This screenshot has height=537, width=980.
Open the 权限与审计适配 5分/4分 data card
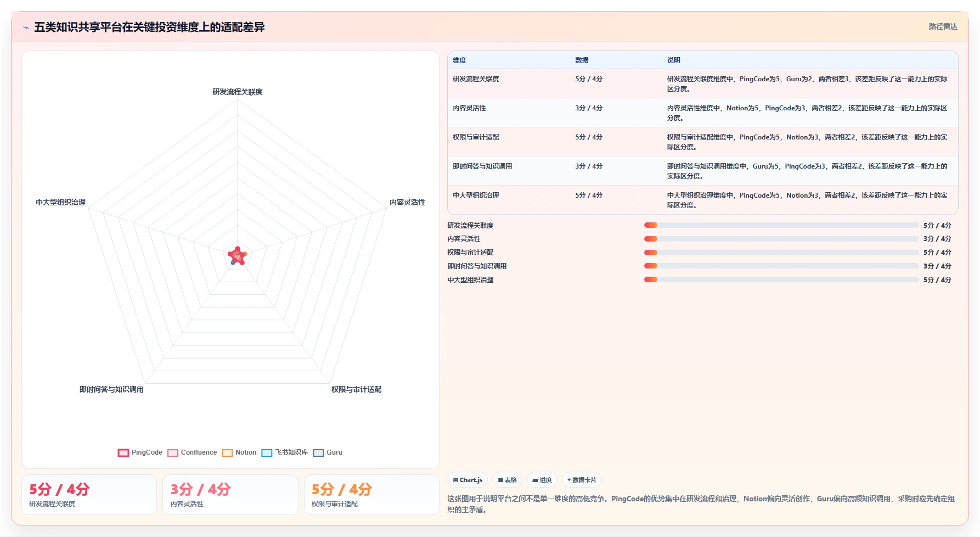(x=371, y=495)
